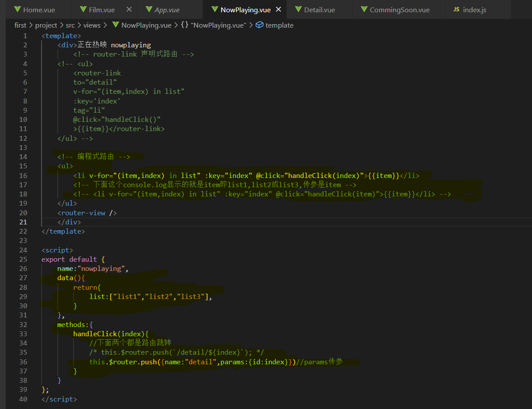532x409 pixels.
Task: Click the console.log explanation comment line
Action: click(215, 185)
